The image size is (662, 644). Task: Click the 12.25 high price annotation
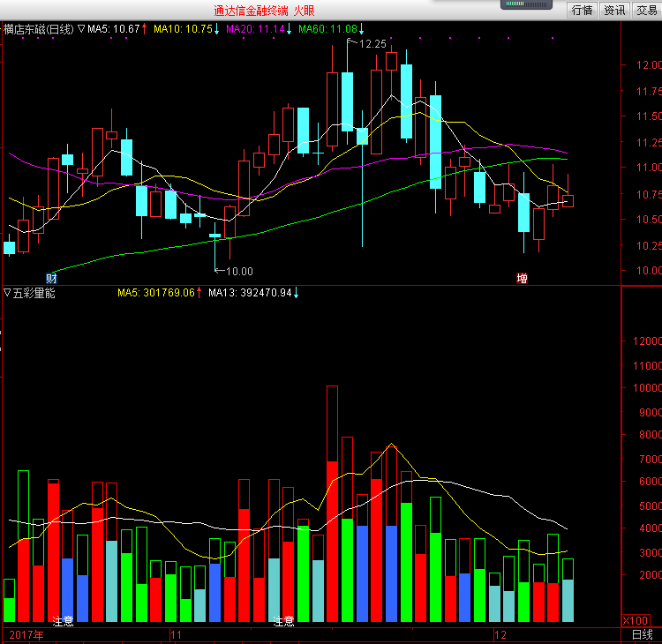[372, 44]
